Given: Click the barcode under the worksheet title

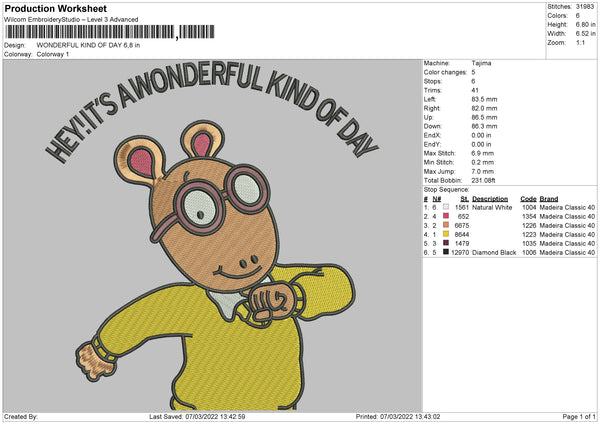Looking at the screenshot, I should [110, 32].
